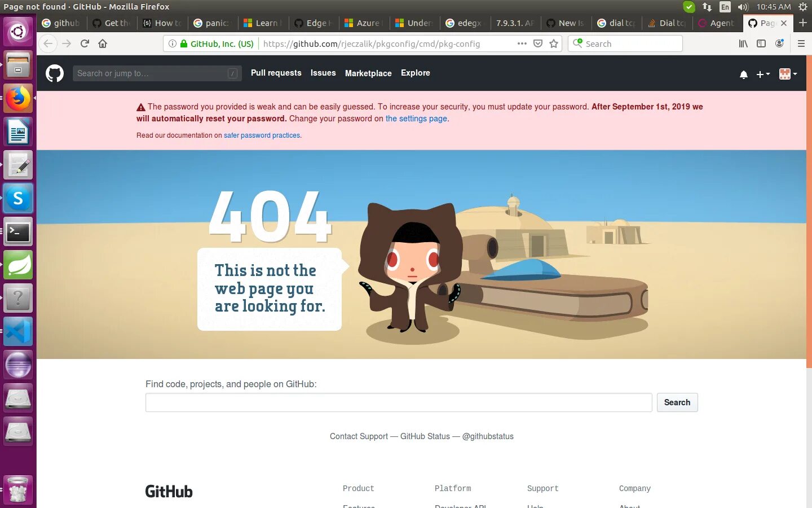Open Pull requests in GitHub nav
The image size is (812, 508).
pos(276,73)
